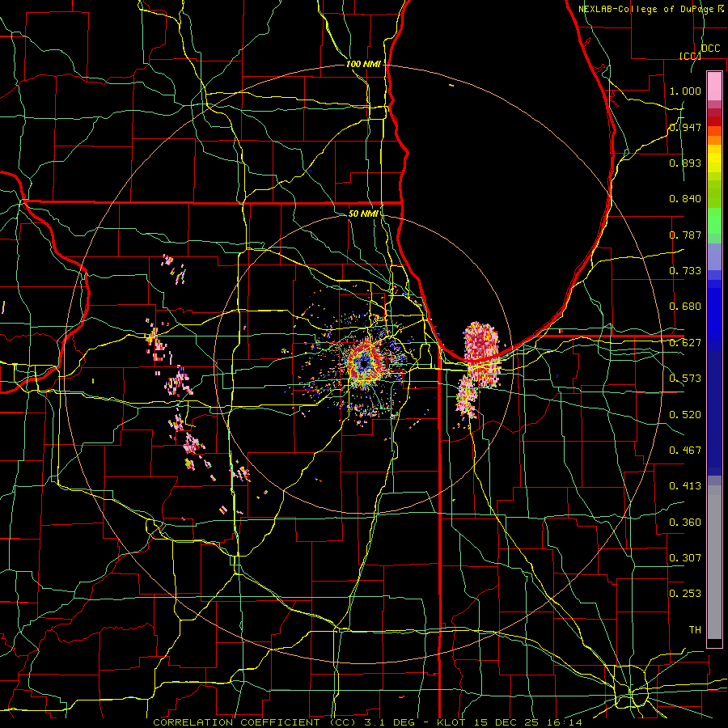The width and height of the screenshot is (728, 728).
Task: Click the 1.000 scale value
Action: [x=685, y=91]
